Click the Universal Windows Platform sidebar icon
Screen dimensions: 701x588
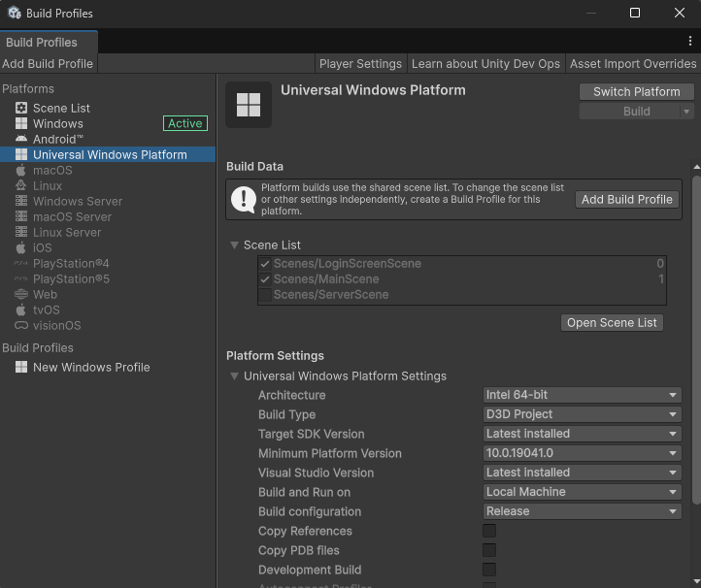21,154
